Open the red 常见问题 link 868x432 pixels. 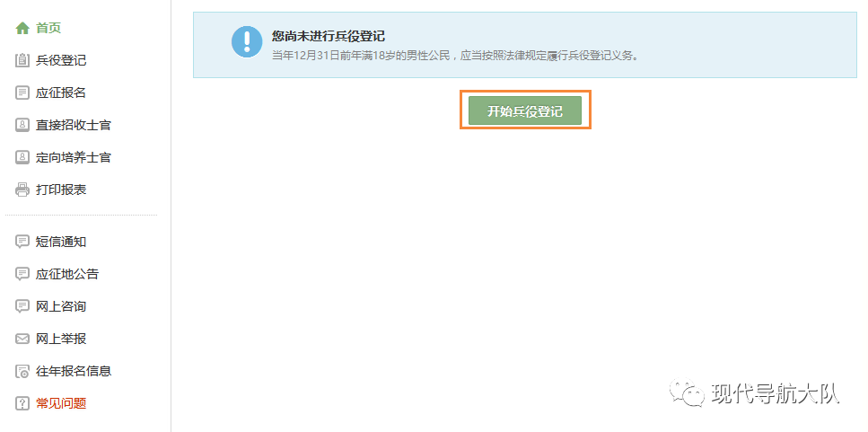click(x=61, y=403)
